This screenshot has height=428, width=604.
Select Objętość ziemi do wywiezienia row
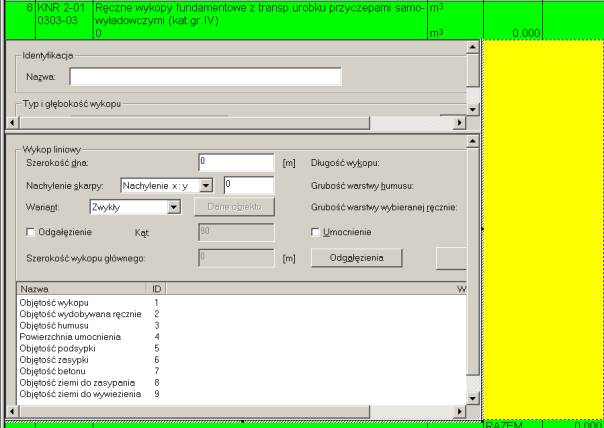(75, 394)
